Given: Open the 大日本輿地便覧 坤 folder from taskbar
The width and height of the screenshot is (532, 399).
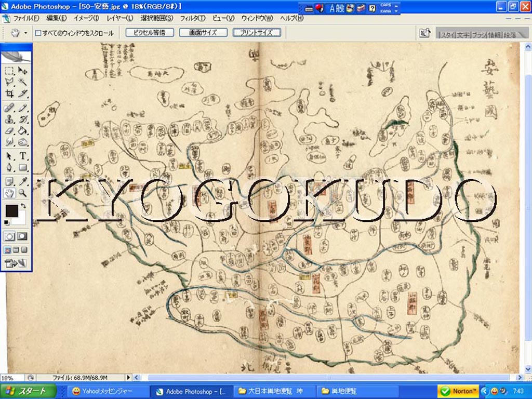Looking at the screenshot, I should (274, 392).
